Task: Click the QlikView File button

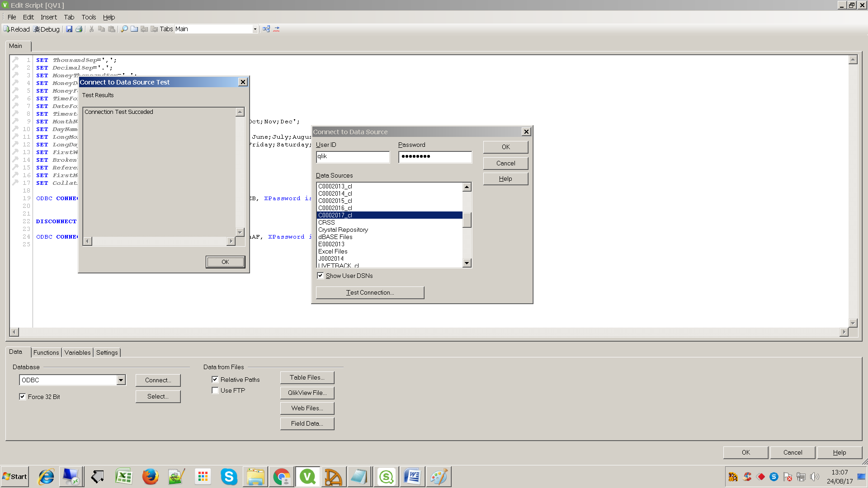Action: [307, 393]
